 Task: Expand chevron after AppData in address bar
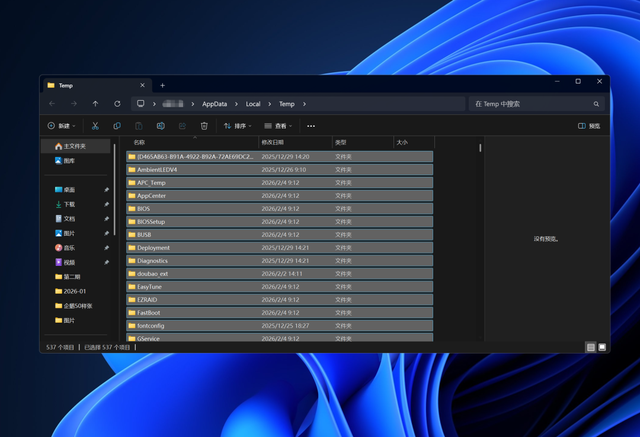236,104
